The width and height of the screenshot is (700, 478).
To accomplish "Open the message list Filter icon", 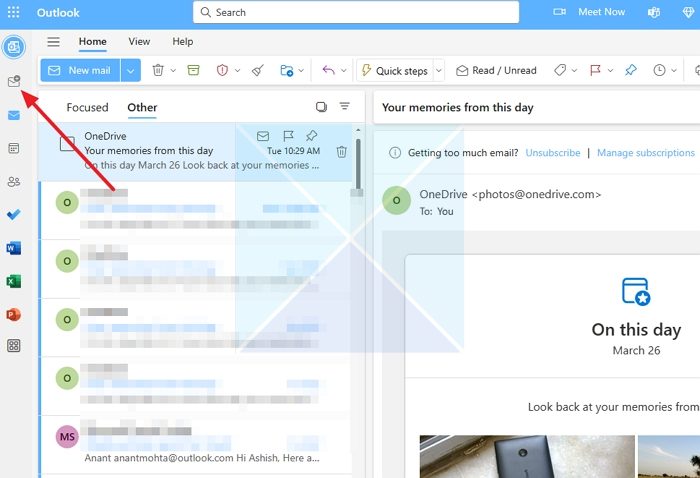I will (x=345, y=106).
